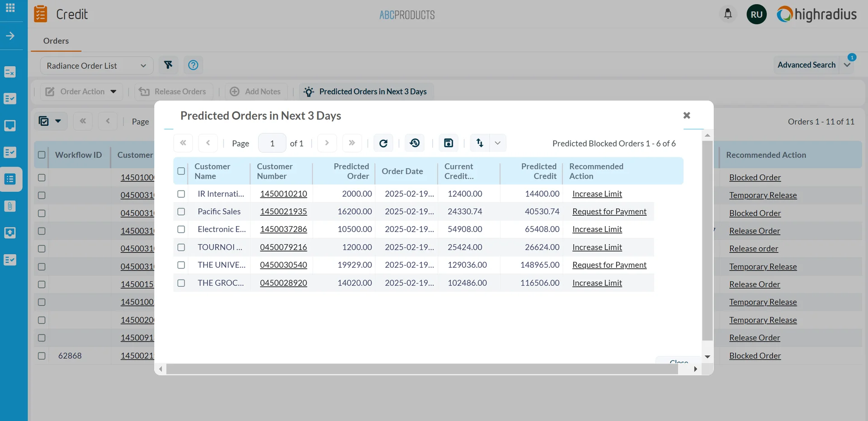
Task: Check the checkbox for workflow 62868
Action: coord(42,356)
